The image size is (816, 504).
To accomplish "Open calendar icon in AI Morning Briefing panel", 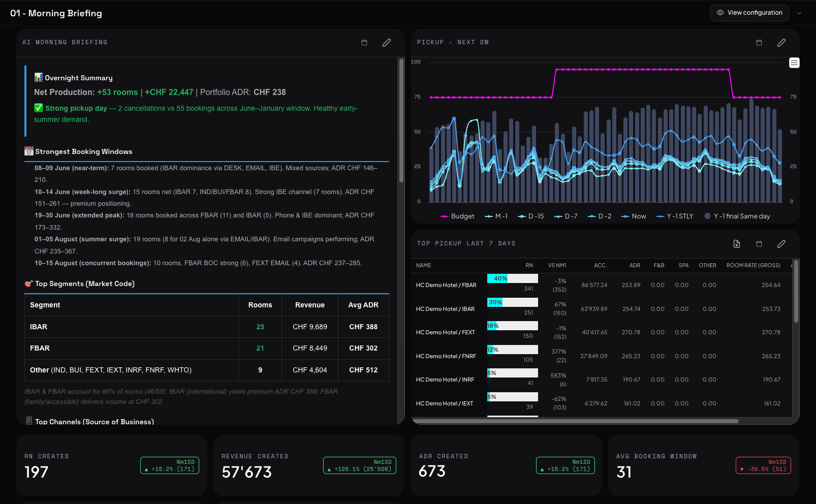I will tap(364, 43).
